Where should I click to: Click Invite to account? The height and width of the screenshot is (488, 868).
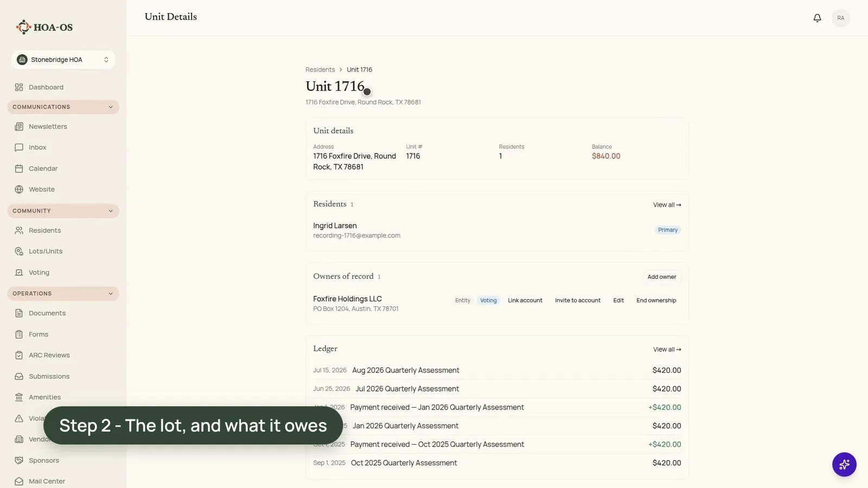[x=577, y=300]
